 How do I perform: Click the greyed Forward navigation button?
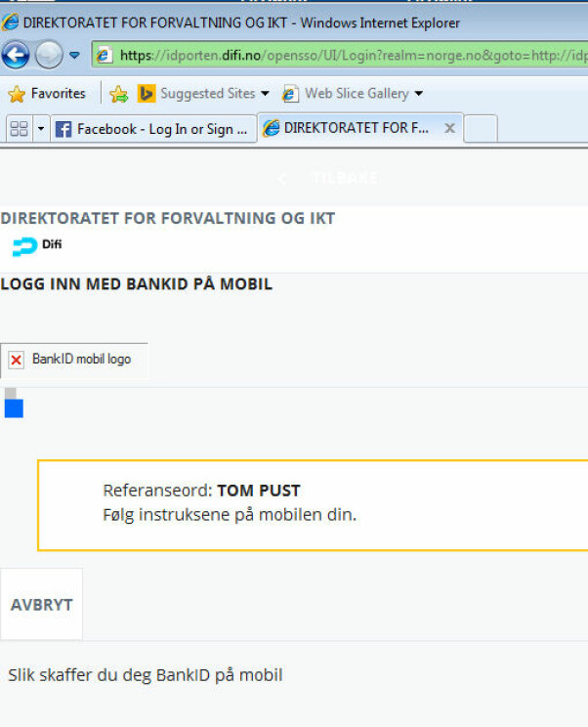[x=49, y=55]
